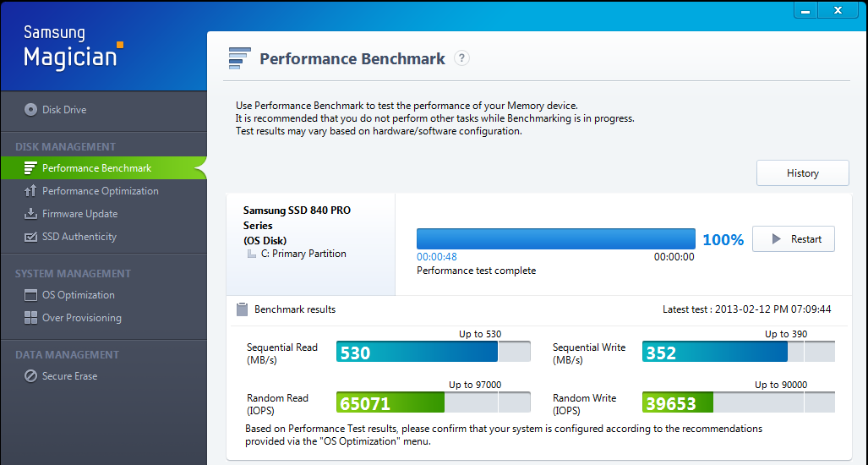Minimize the Magician window
This screenshot has height=465, width=868.
pyautogui.click(x=807, y=10)
